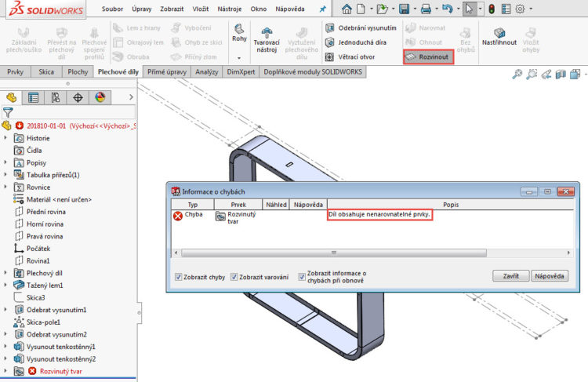Click Zoom to fit magnifier icon
This screenshot has width=588, height=382.
pos(517,75)
